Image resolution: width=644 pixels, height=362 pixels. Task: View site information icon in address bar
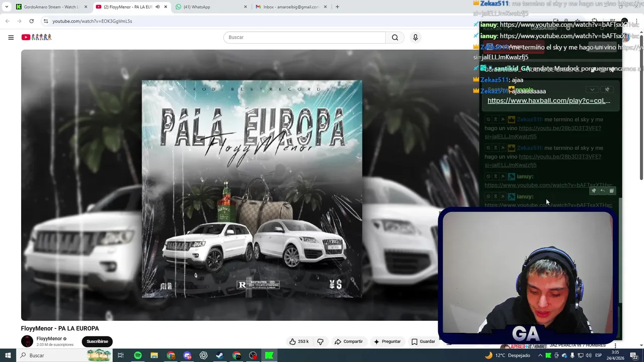(46, 21)
